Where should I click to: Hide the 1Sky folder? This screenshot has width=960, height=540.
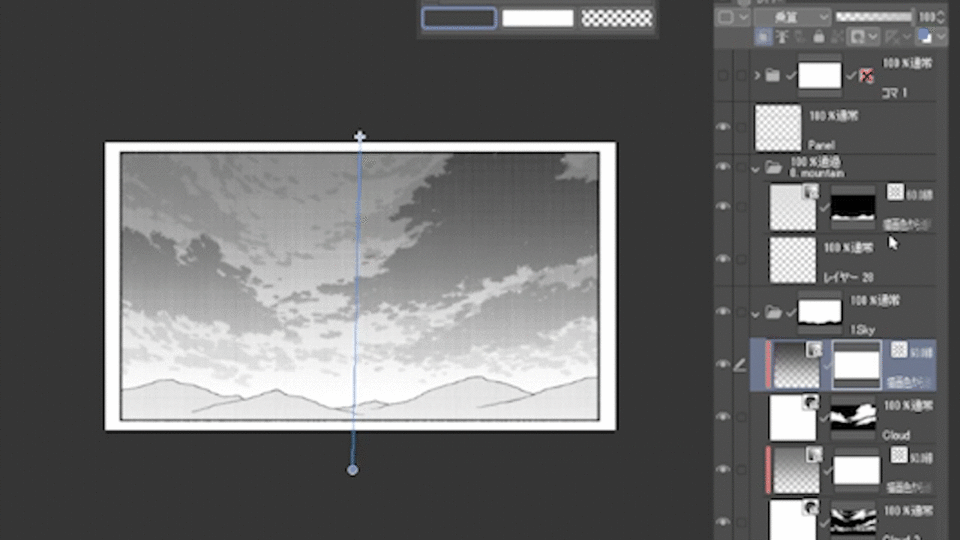point(723,312)
